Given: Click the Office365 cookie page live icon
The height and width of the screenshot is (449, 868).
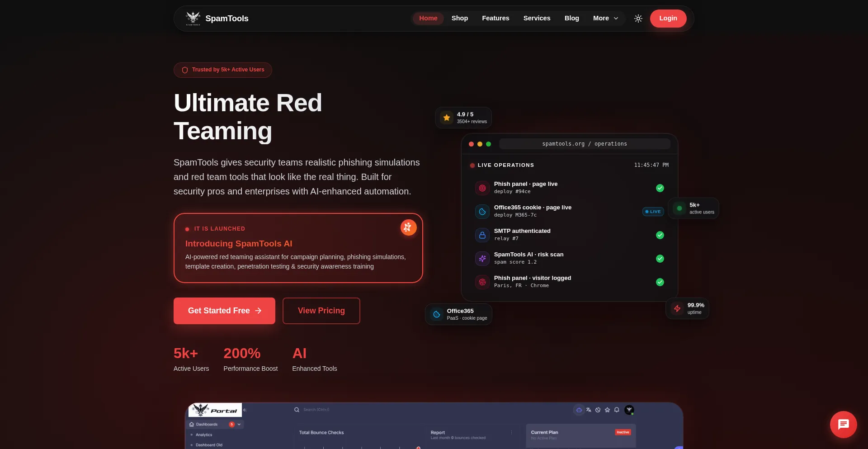Looking at the screenshot, I should [482, 211].
